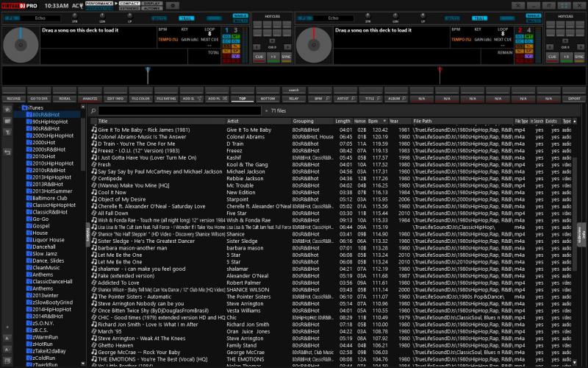Click the EXPORT button
The width and height of the screenshot is (588, 368).
pos(574,99)
